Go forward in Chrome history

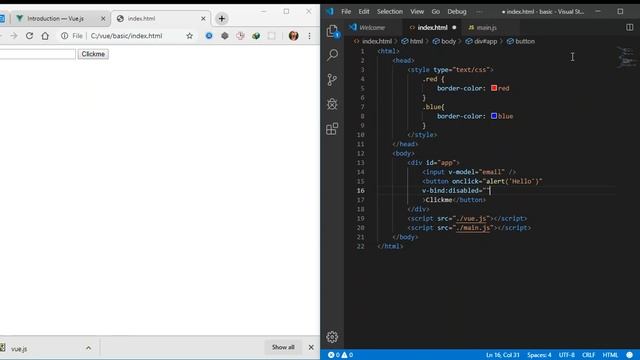point(14,36)
